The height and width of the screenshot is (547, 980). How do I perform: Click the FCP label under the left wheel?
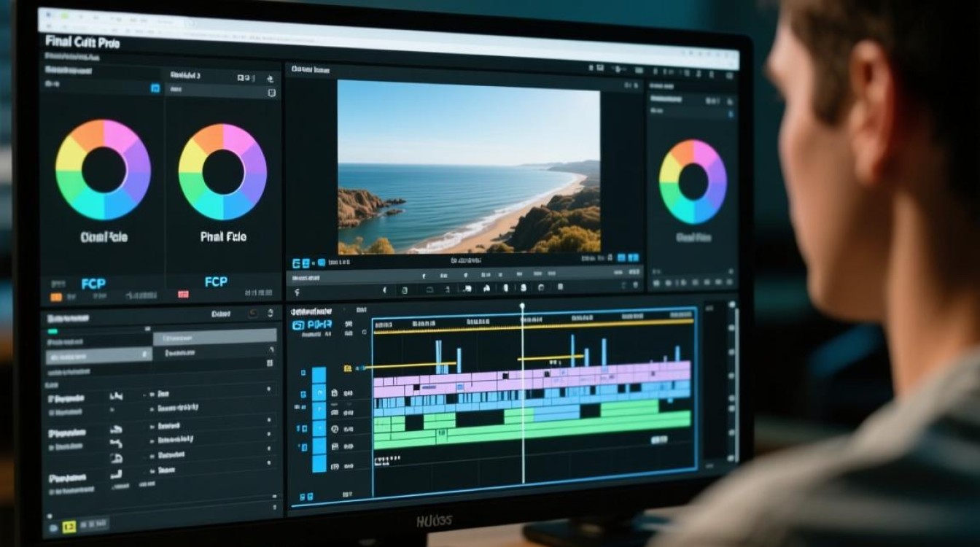point(93,283)
